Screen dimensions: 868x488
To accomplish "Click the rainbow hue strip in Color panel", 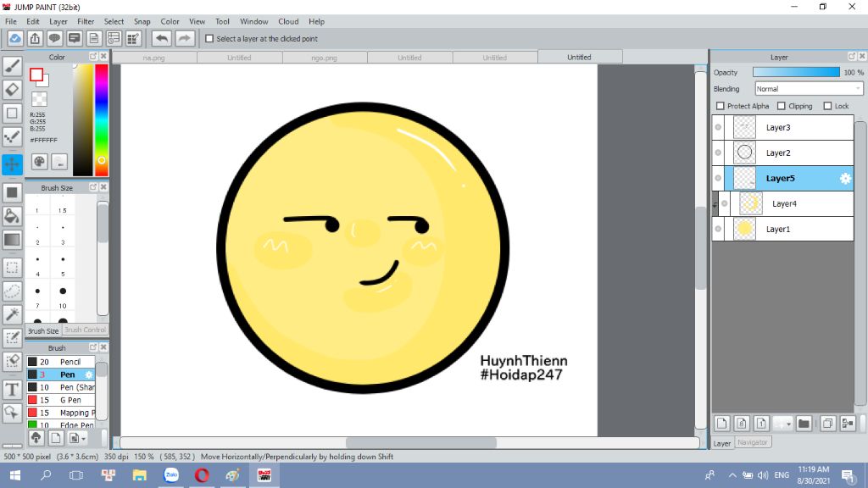I will click(102, 120).
